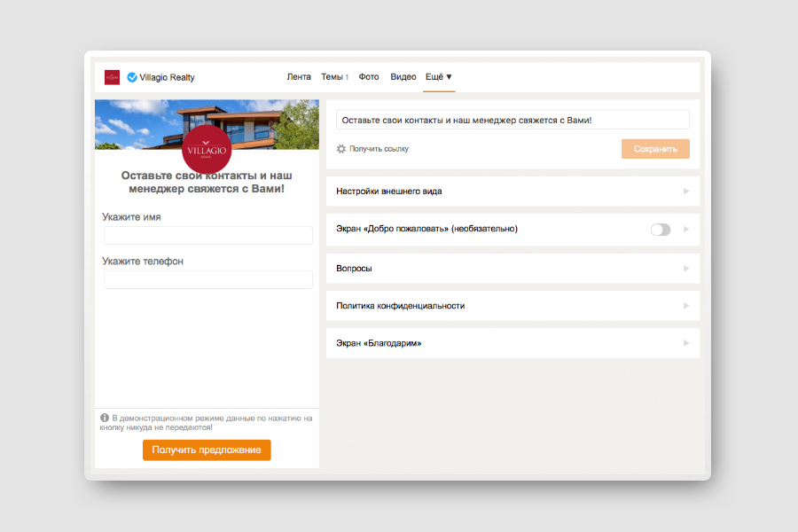Expand the Экран «Добро пожаловать» arrow
798x532 pixels.
686,229
